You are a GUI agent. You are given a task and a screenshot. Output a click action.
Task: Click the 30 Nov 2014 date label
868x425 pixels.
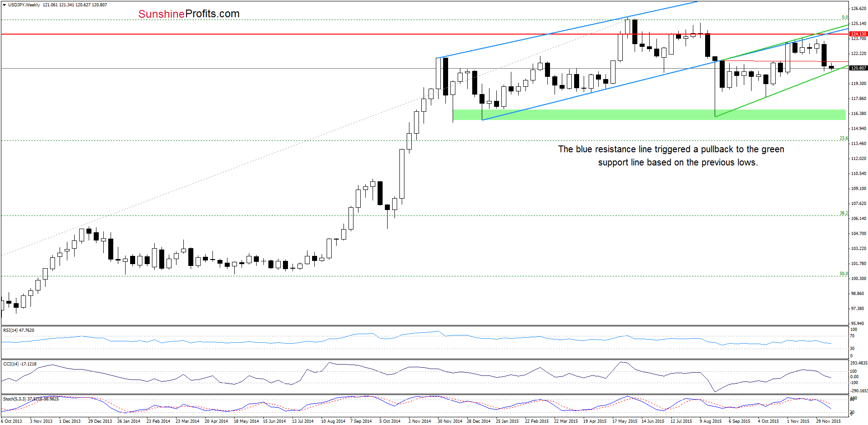450,421
